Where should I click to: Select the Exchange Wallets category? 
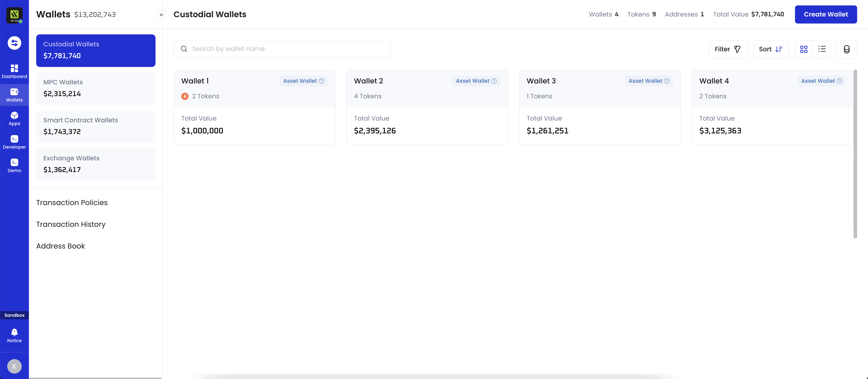(x=96, y=165)
